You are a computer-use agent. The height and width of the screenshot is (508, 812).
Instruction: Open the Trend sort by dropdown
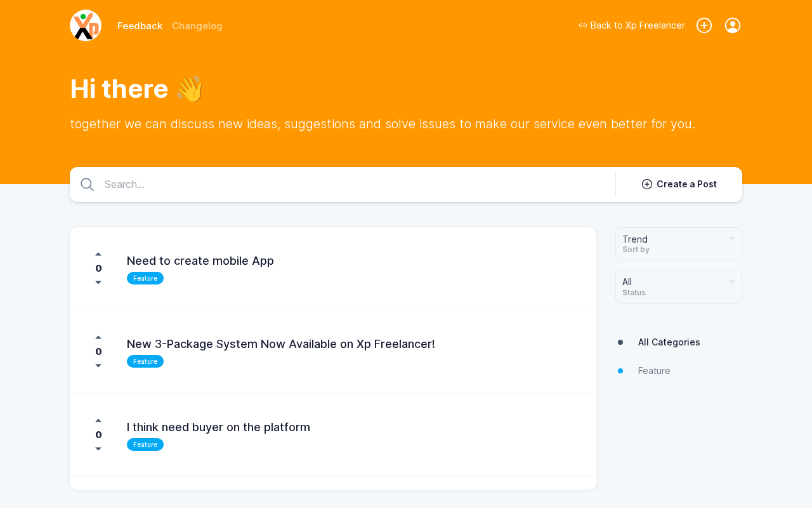tap(678, 244)
